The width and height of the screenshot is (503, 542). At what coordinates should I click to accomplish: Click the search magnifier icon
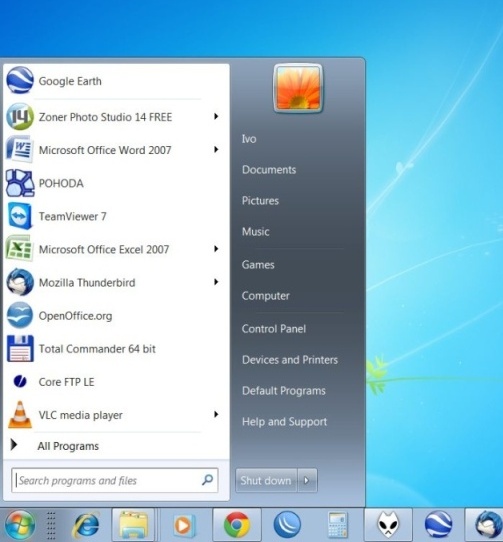(207, 479)
